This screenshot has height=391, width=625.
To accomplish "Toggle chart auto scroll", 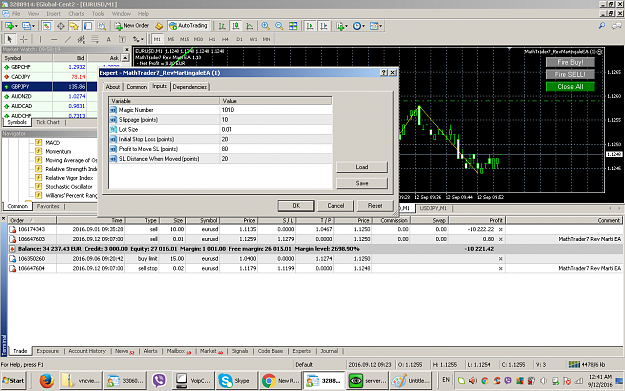I will 310,26.
